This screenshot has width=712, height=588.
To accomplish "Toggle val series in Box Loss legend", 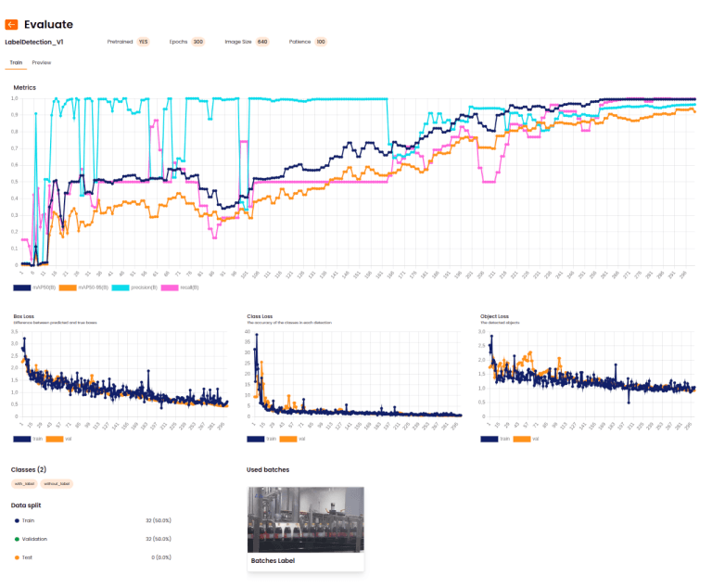I will [55, 439].
